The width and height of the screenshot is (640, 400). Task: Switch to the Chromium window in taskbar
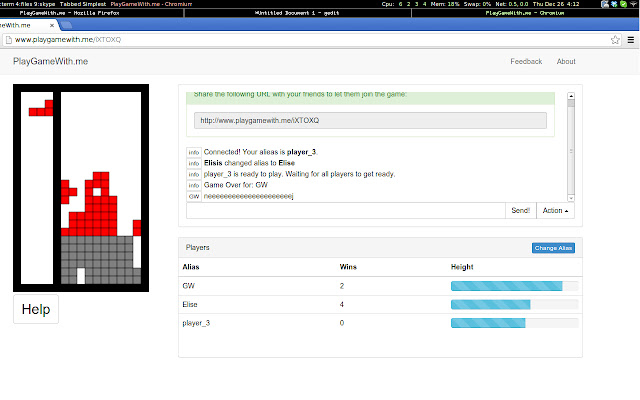pos(525,13)
